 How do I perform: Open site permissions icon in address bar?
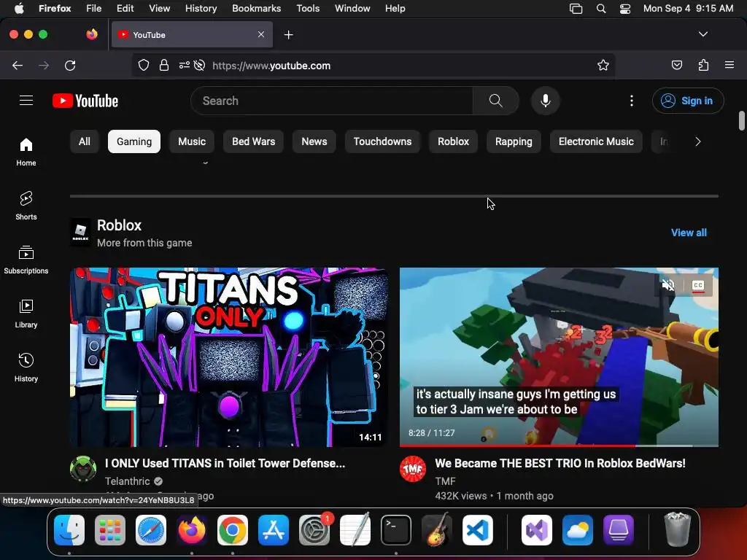coord(185,65)
